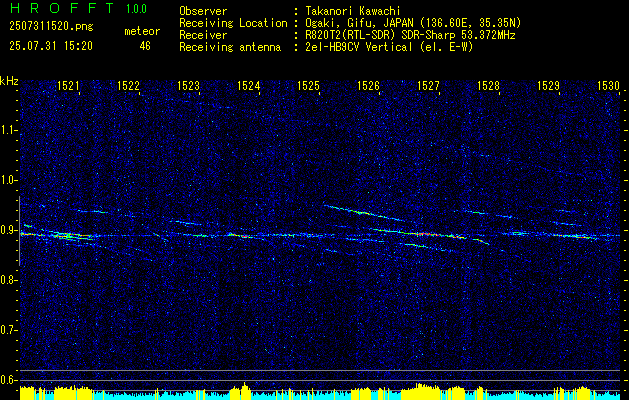Click the meteor count 46

(x=145, y=46)
